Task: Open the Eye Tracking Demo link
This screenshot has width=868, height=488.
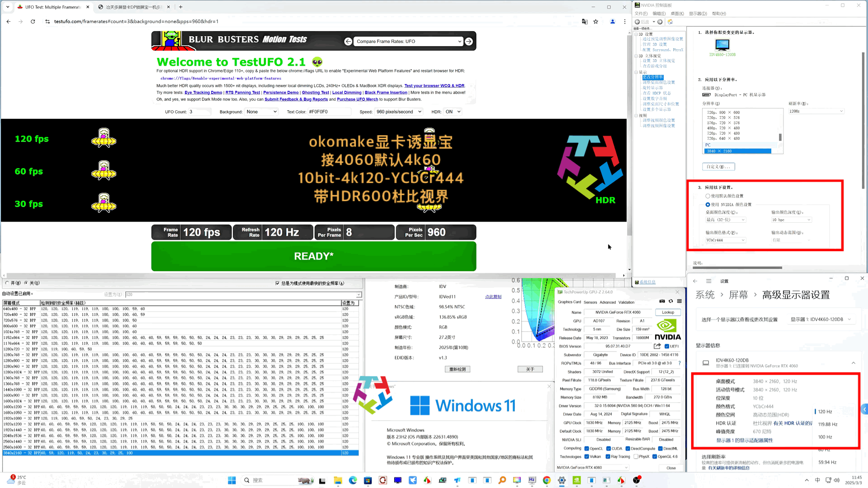Action: point(203,93)
